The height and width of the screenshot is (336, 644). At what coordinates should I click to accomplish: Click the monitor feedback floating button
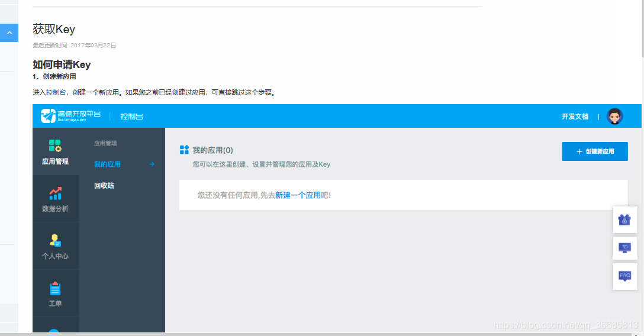[x=624, y=248]
